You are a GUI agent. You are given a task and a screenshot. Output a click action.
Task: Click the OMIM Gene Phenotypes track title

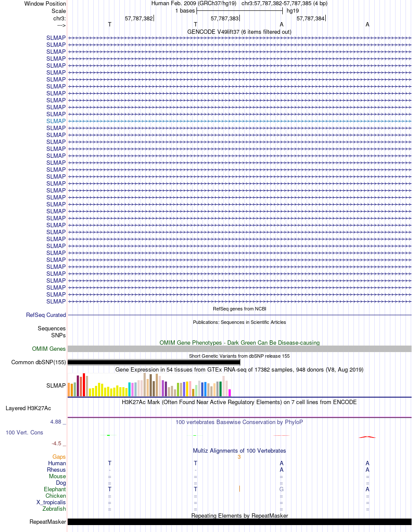239,343
